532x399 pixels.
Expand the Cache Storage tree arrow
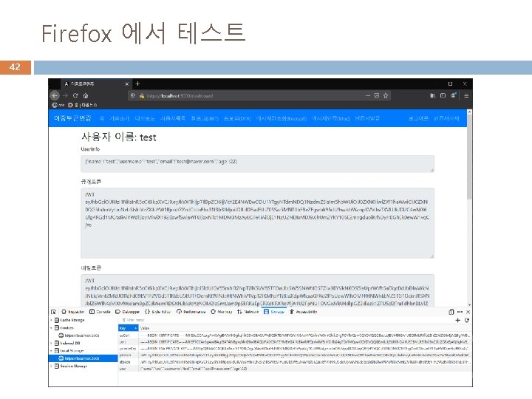(x=52, y=320)
